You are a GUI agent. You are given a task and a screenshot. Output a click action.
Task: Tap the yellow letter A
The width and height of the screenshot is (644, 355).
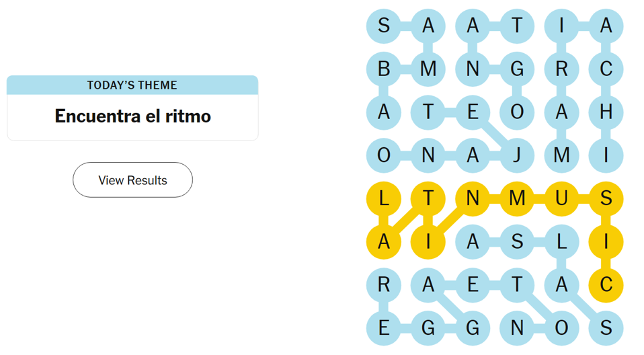coord(384,242)
